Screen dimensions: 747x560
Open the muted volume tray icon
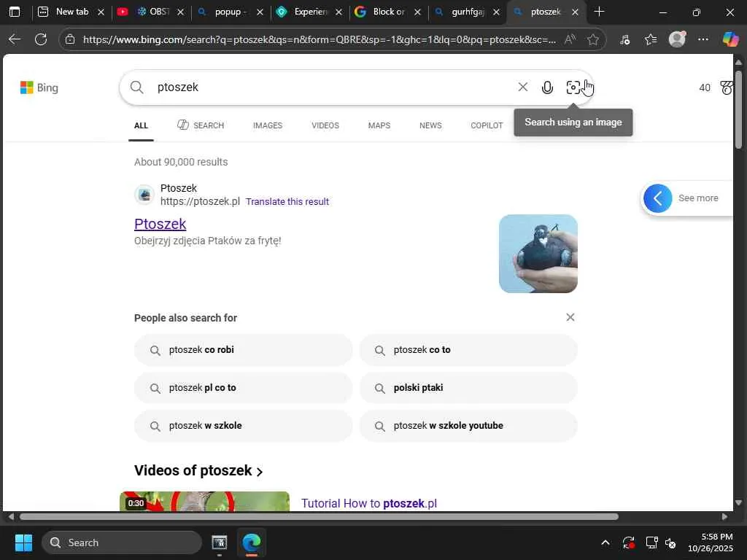(670, 542)
